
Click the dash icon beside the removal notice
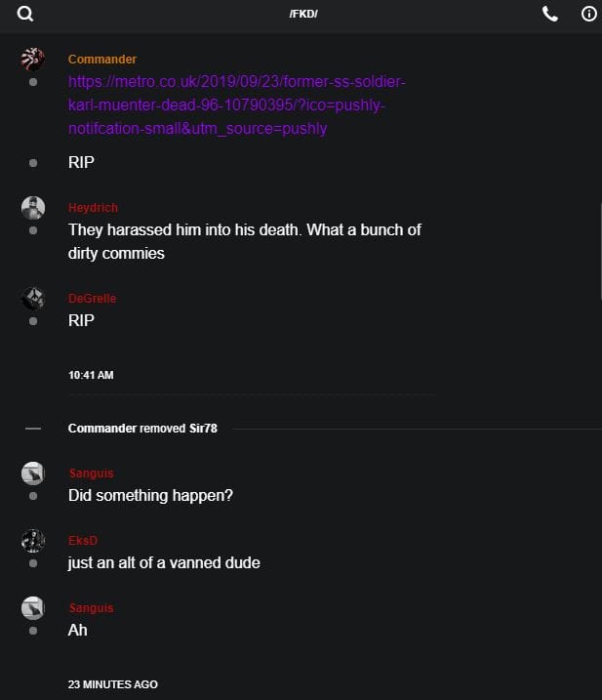click(32, 429)
